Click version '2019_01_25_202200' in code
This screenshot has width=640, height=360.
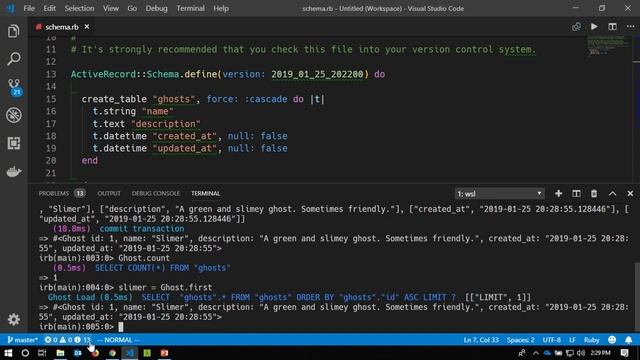[x=317, y=74]
